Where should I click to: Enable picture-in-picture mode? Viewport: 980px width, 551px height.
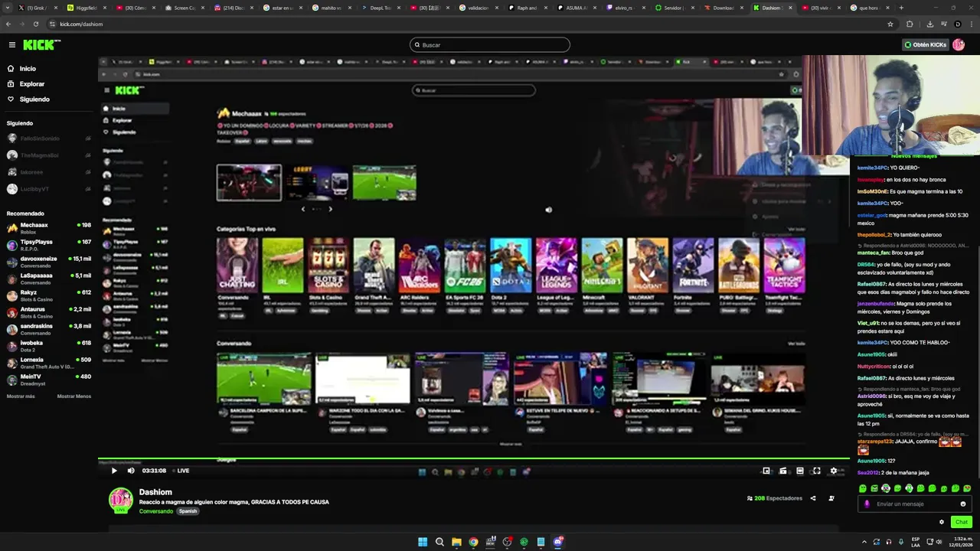[x=766, y=471]
